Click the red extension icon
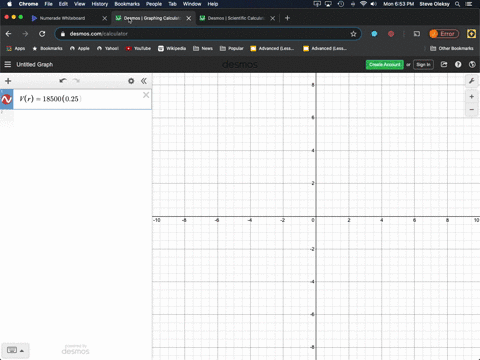The image size is (480, 360). coord(391,34)
